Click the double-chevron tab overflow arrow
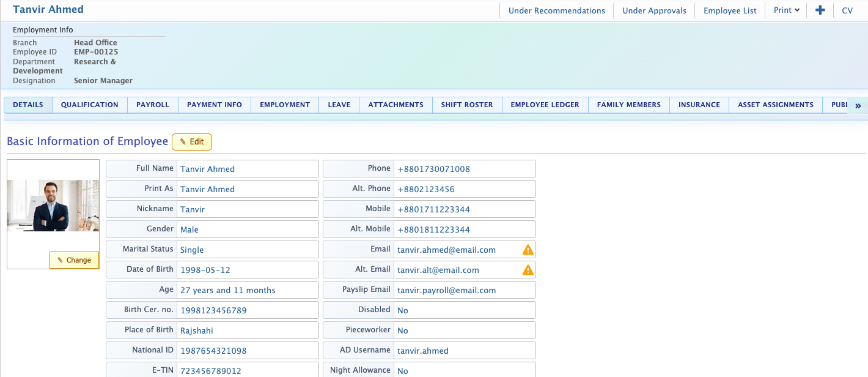Image resolution: width=868 pixels, height=377 pixels. click(x=858, y=105)
